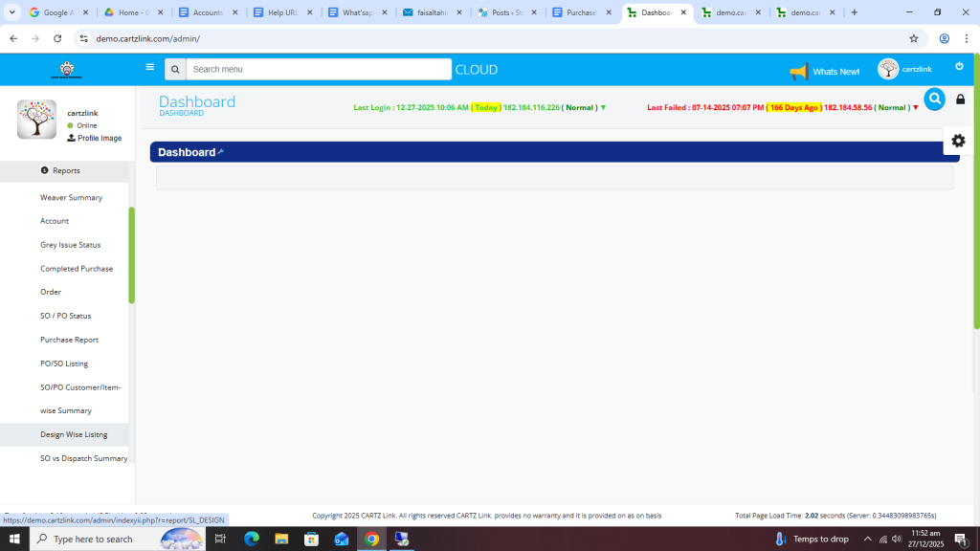Open the cartzlink user account menu
Viewport: 980px width, 551px height.
pos(903,69)
